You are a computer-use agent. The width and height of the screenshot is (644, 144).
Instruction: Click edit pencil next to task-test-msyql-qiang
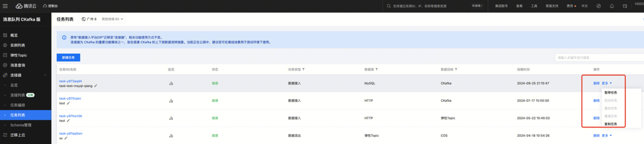pos(96,86)
